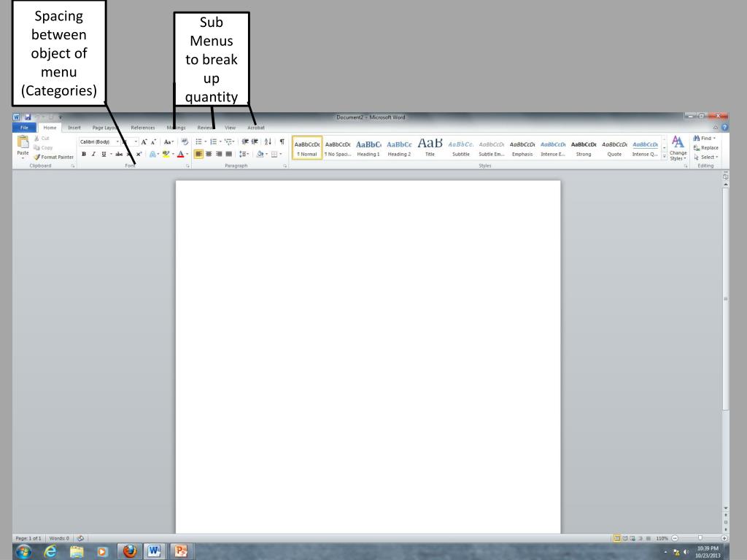Click the Cut command

point(42,138)
